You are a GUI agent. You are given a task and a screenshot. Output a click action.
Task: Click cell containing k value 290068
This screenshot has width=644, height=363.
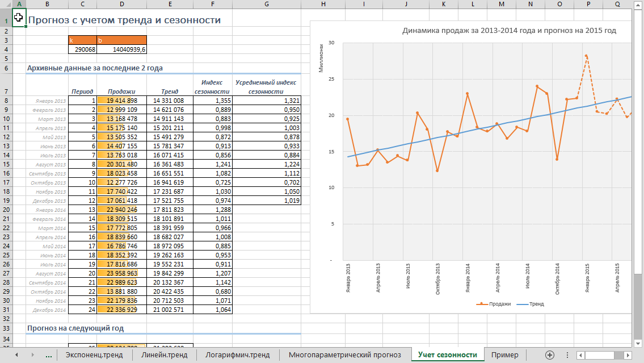click(x=82, y=49)
